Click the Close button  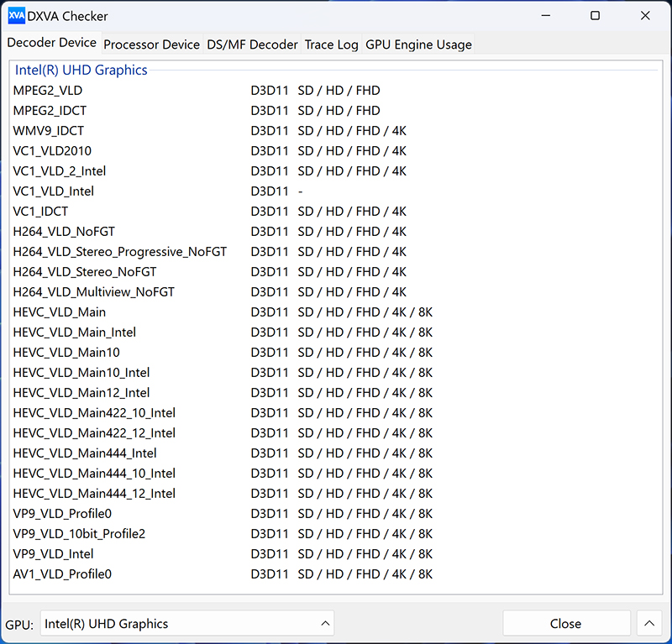click(x=565, y=624)
